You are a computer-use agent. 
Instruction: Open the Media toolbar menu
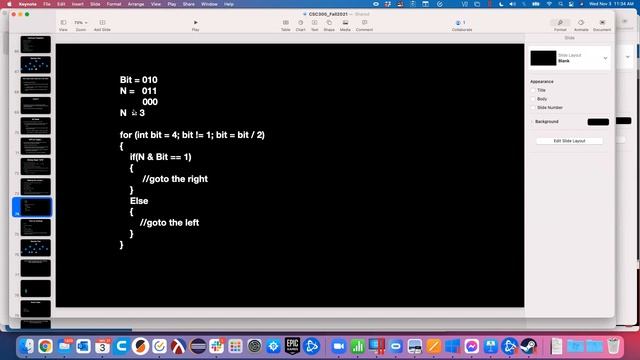pyautogui.click(x=345, y=25)
